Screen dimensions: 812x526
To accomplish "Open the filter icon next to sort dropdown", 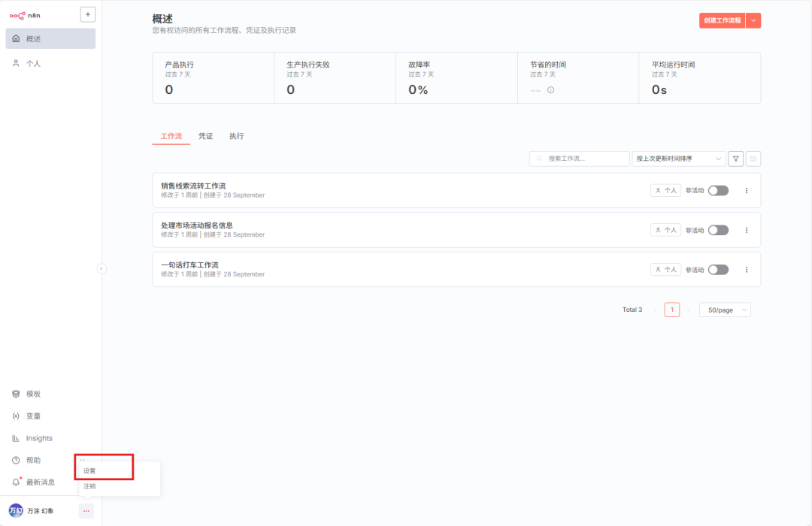I will (736, 159).
